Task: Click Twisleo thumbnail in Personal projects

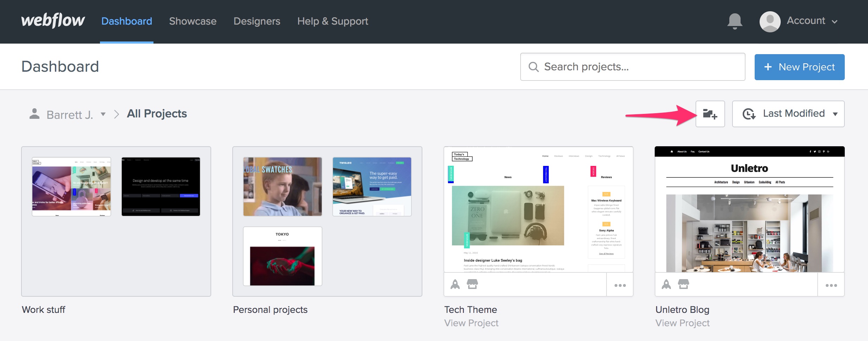Action: (372, 186)
